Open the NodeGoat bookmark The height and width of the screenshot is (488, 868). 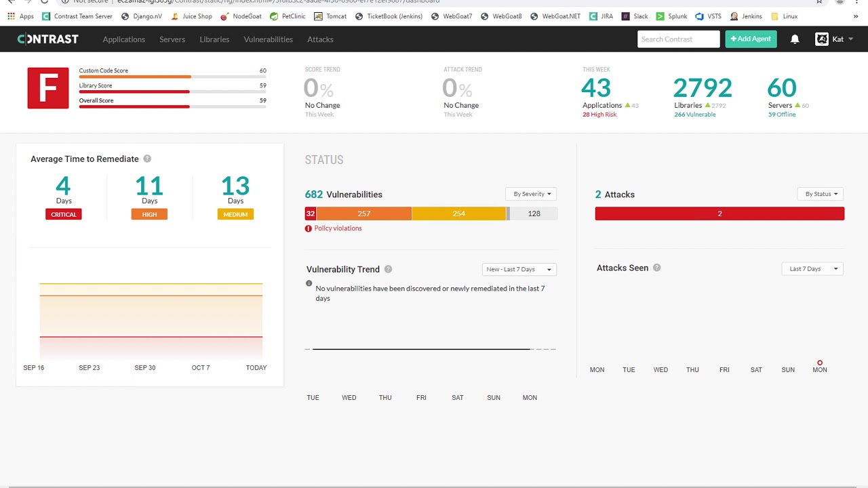coord(241,16)
